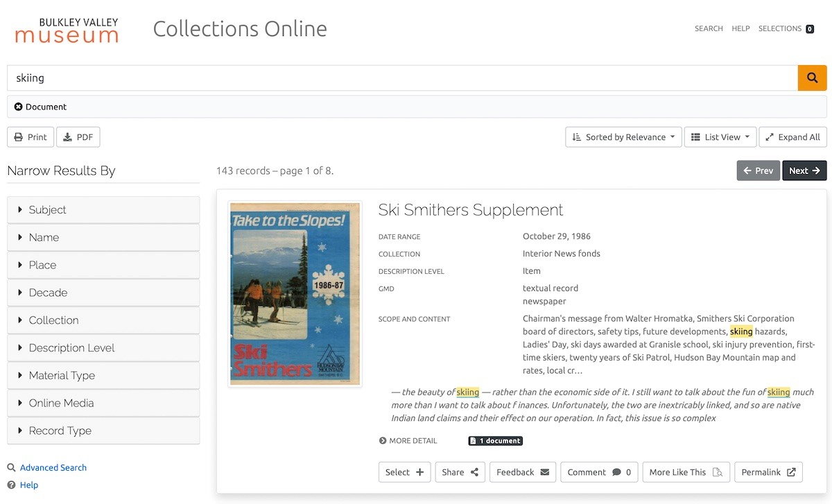
Task: Click inside the skiing search field
Action: [402, 78]
